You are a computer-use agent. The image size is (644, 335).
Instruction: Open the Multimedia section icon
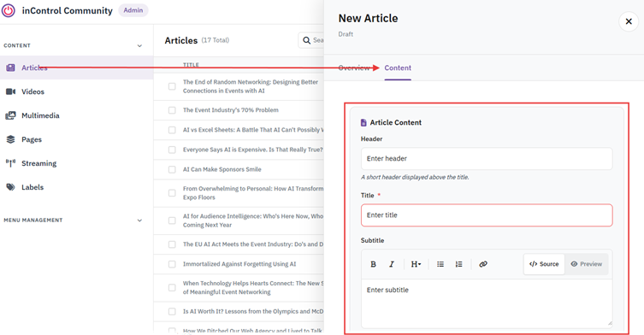(x=10, y=115)
